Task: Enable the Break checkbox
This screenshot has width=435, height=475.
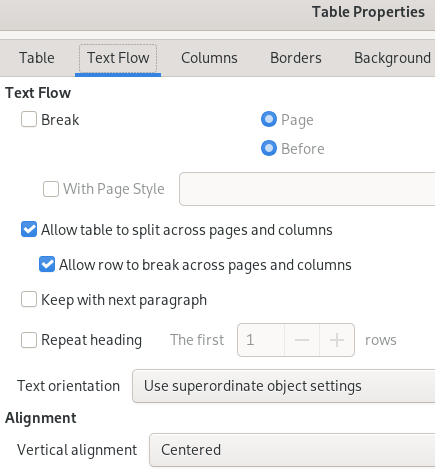Action: pyautogui.click(x=29, y=119)
